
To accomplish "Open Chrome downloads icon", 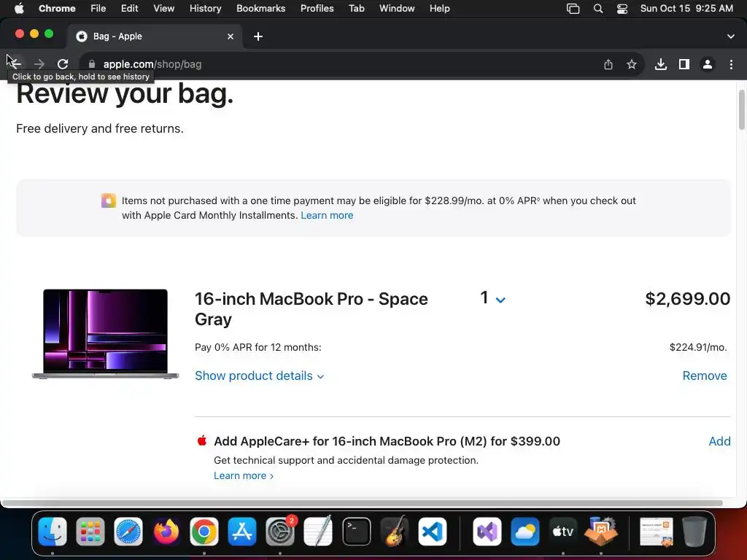I will [660, 64].
